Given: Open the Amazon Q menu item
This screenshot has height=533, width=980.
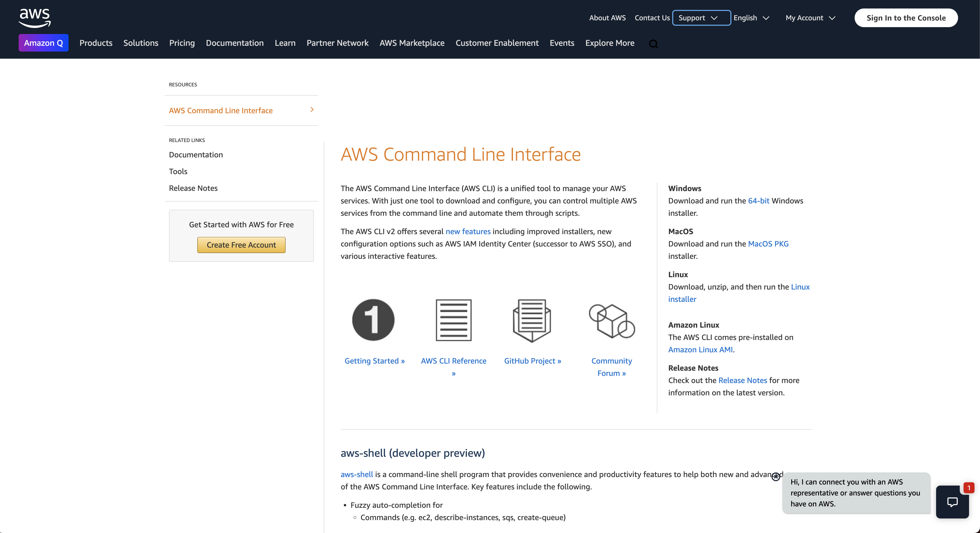Looking at the screenshot, I should click(x=43, y=43).
